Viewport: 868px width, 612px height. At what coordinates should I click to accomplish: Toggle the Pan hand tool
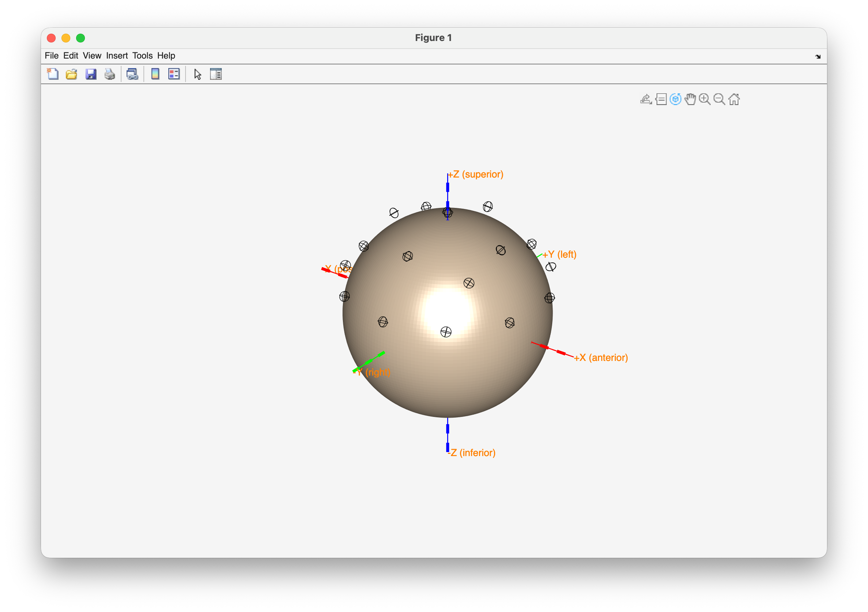click(x=690, y=99)
